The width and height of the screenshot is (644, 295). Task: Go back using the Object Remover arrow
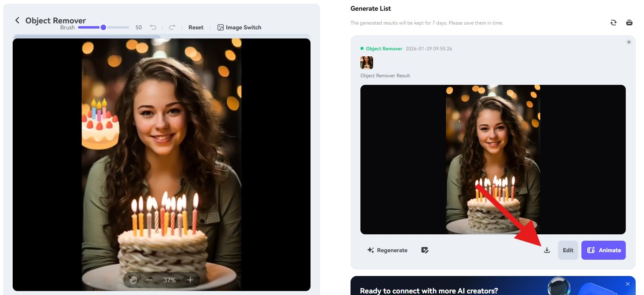click(17, 20)
